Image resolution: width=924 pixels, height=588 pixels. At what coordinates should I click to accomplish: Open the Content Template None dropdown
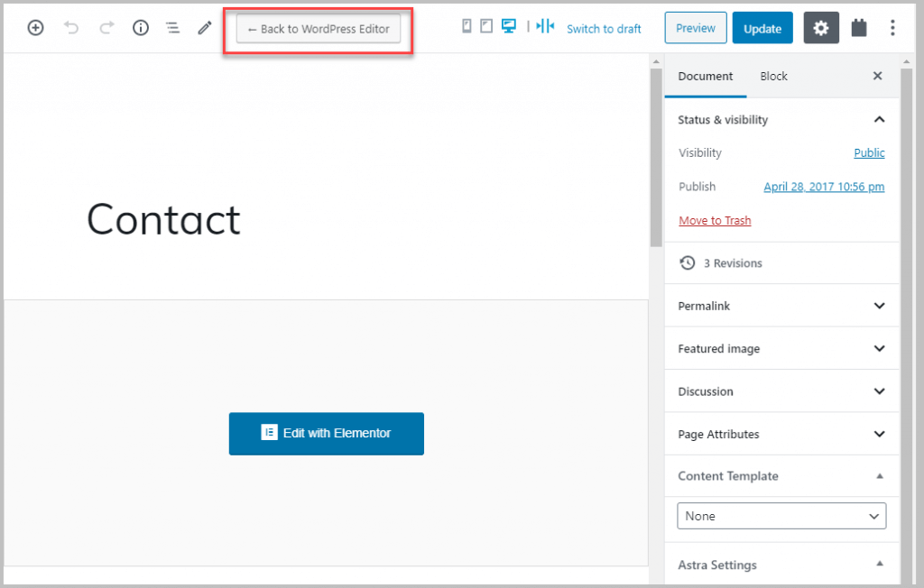(x=781, y=516)
